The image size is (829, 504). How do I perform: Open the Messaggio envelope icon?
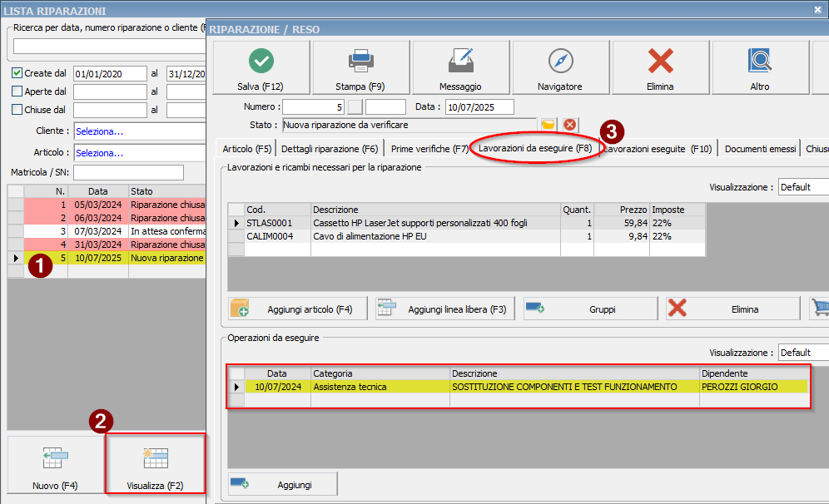click(x=460, y=62)
